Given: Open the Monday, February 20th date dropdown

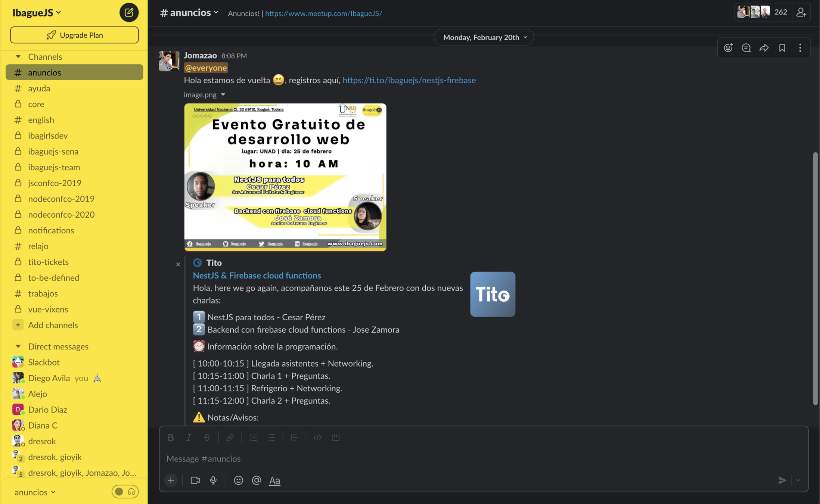Looking at the screenshot, I should click(x=484, y=37).
